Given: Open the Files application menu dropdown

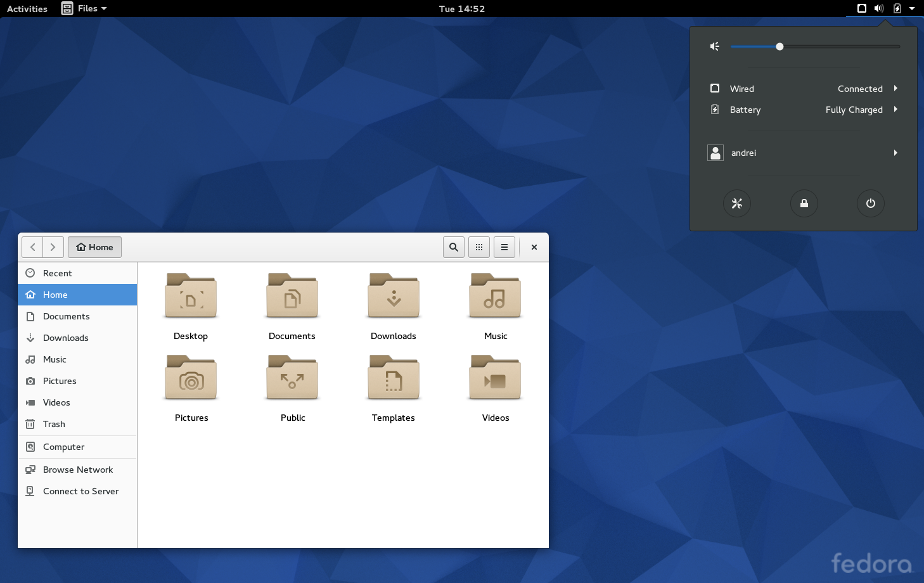Looking at the screenshot, I should pos(85,8).
